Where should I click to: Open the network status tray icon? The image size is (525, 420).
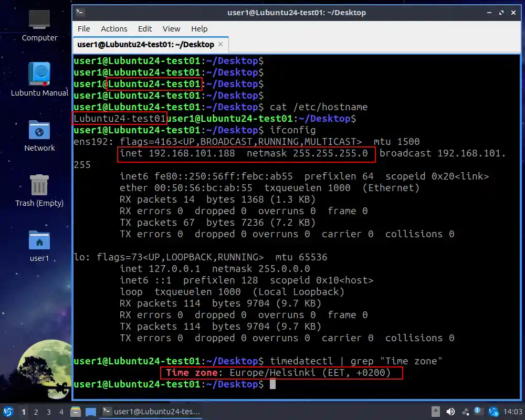click(x=466, y=412)
